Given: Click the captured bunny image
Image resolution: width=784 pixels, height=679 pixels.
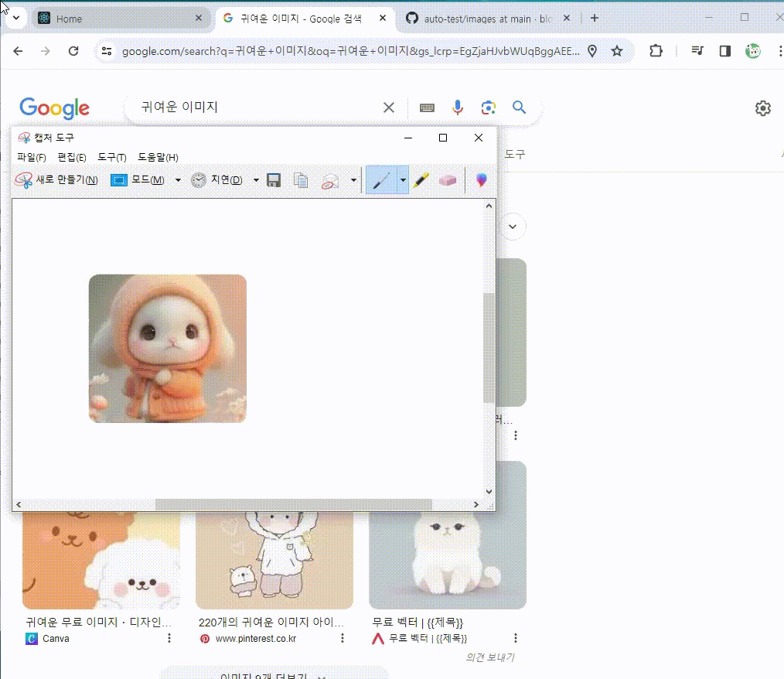Looking at the screenshot, I should coord(168,349).
